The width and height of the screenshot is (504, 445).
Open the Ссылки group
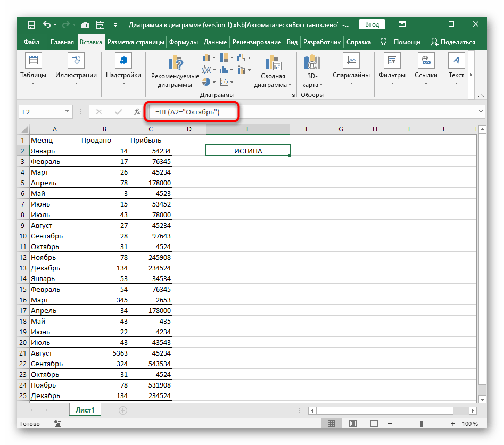point(426,70)
